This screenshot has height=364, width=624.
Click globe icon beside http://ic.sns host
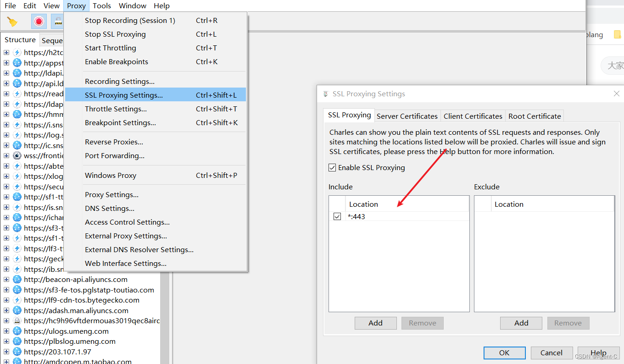point(17,145)
